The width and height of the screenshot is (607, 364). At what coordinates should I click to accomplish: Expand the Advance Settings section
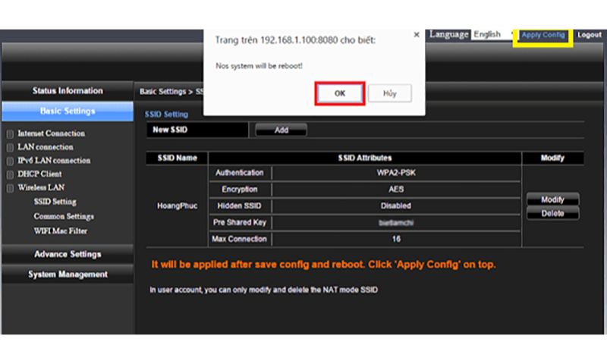pos(68,254)
